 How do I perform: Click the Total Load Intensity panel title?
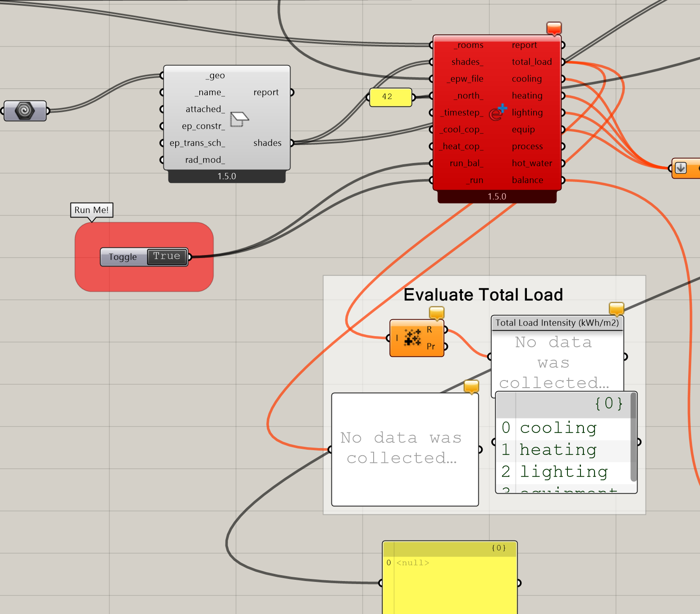(x=557, y=323)
